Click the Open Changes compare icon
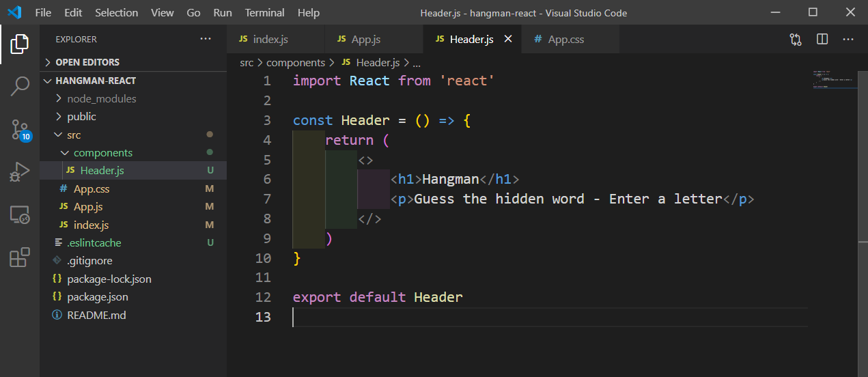Image resolution: width=868 pixels, height=377 pixels. pyautogui.click(x=796, y=40)
